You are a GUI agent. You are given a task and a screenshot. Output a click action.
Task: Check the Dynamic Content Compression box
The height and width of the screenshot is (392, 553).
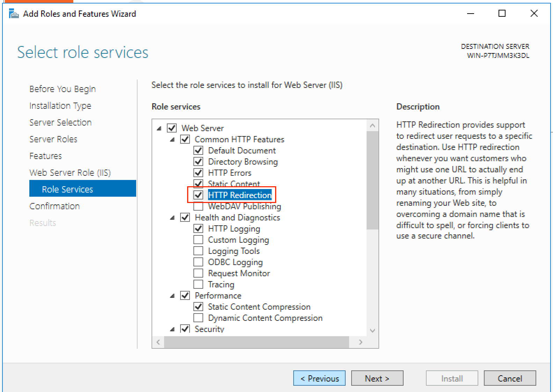[198, 318]
